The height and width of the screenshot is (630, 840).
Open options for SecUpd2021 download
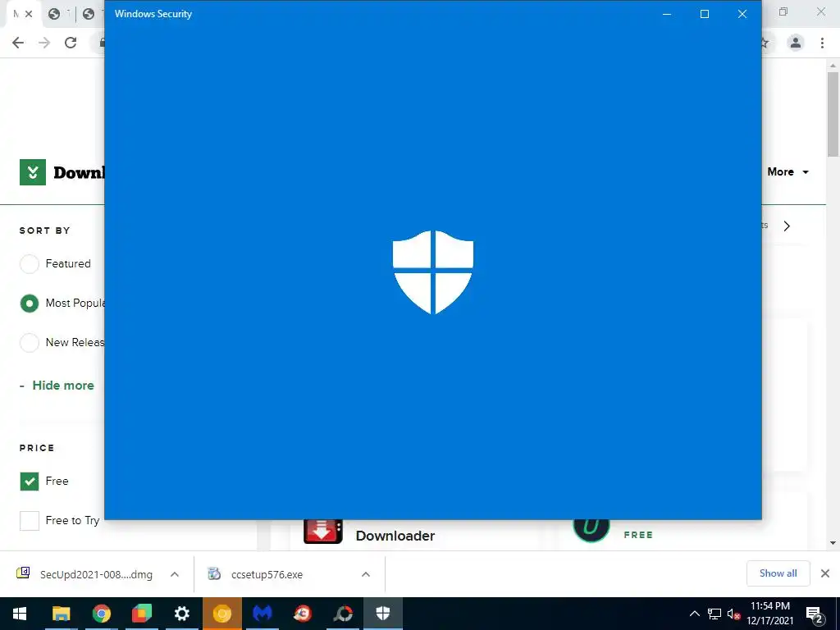(x=175, y=574)
